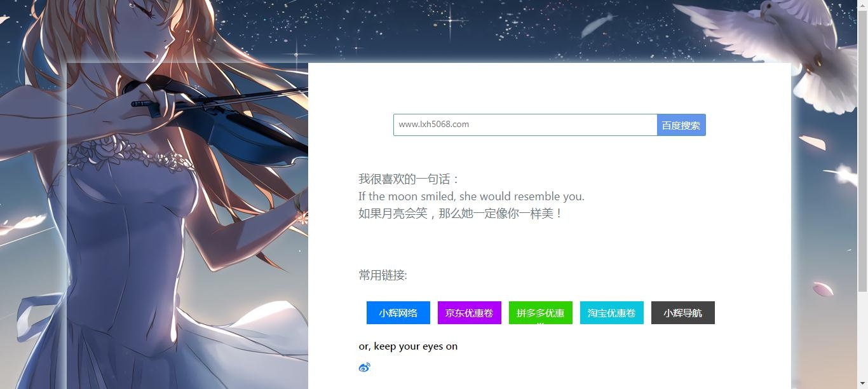Screen dimensions: 868x389
Task: Open the 拼多多优惠 green link
Action: point(541,313)
